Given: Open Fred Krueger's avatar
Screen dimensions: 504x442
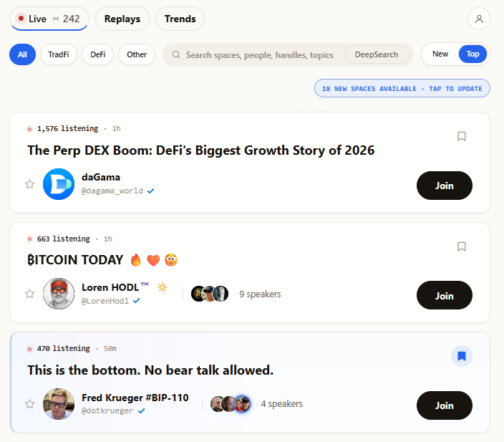Looking at the screenshot, I should [59, 404].
